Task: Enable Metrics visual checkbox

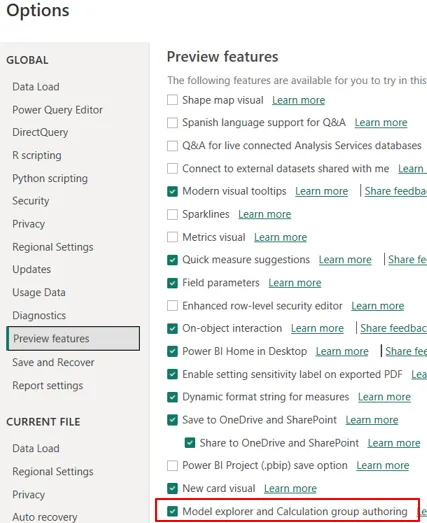Action: tap(172, 237)
